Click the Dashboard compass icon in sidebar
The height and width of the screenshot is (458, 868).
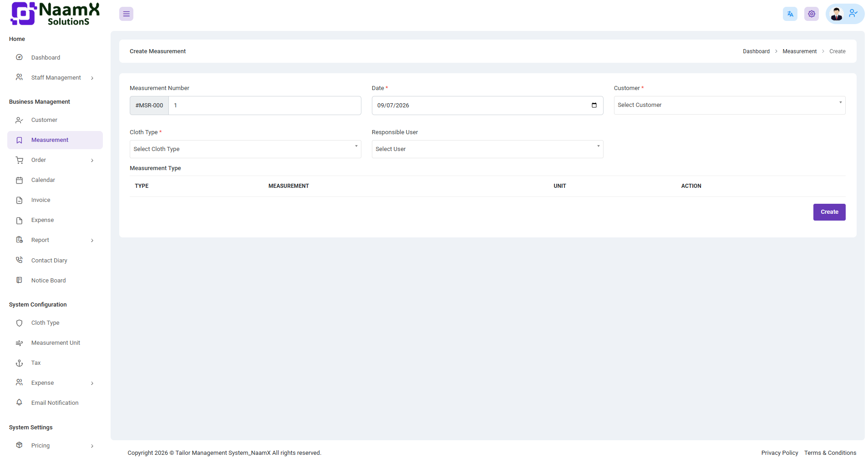[19, 57]
